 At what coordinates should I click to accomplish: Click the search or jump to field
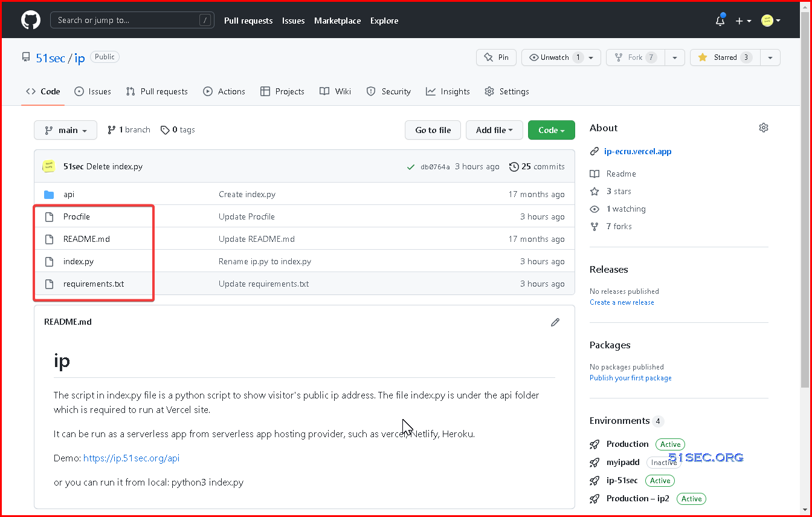[132, 20]
